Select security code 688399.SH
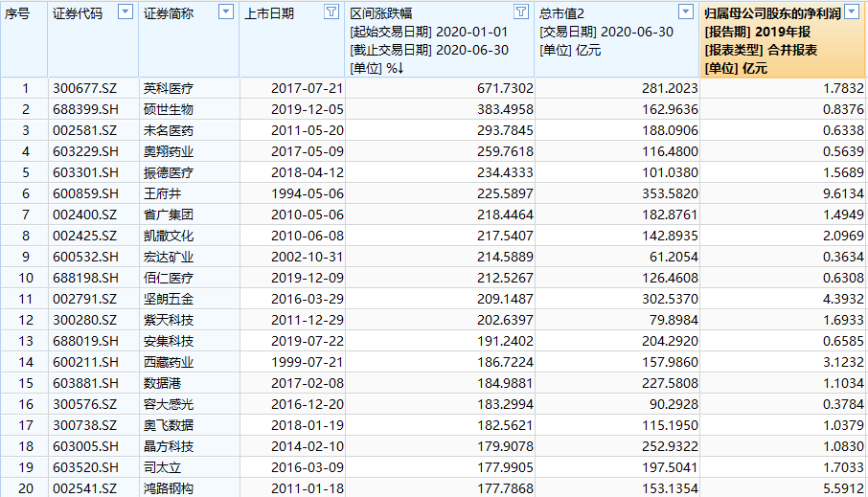Viewport: 868px width, 497px height. click(85, 109)
